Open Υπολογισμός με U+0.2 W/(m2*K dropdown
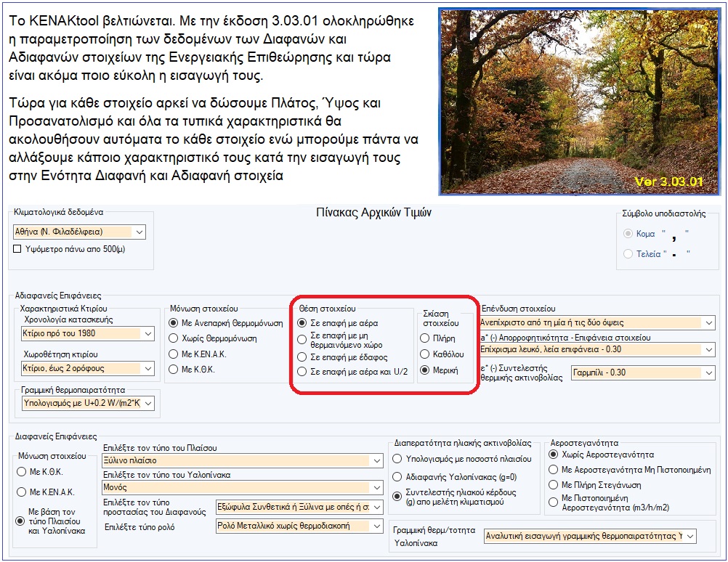This screenshot has height=562, width=728. coord(88,403)
